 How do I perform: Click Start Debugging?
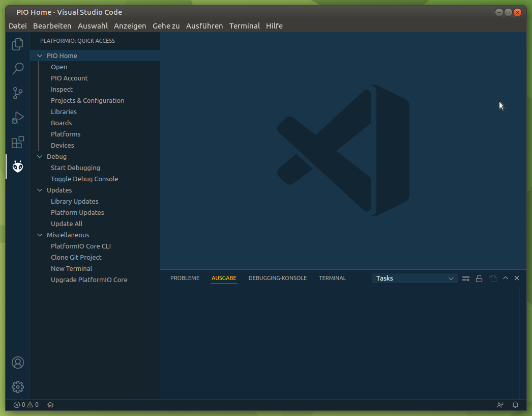coord(75,168)
